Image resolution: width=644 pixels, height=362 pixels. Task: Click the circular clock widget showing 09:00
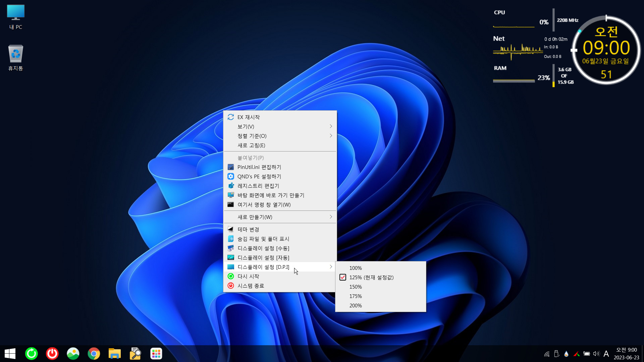click(606, 50)
